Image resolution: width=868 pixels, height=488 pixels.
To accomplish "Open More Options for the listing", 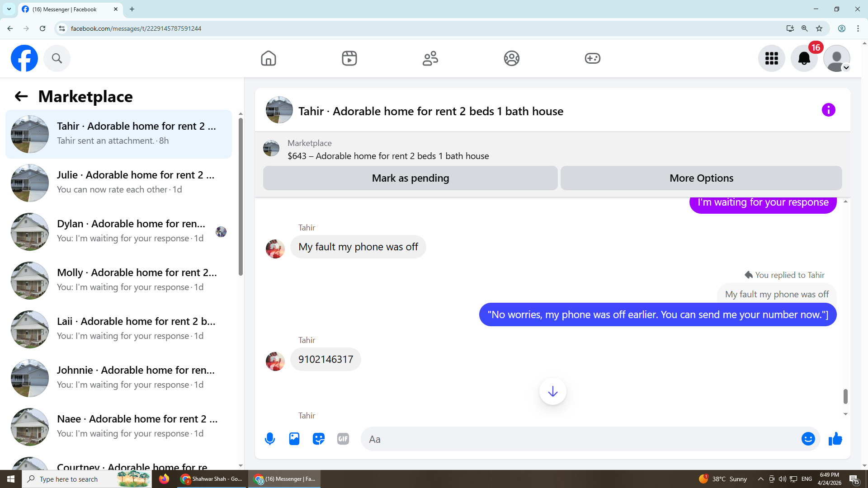I will click(702, 178).
